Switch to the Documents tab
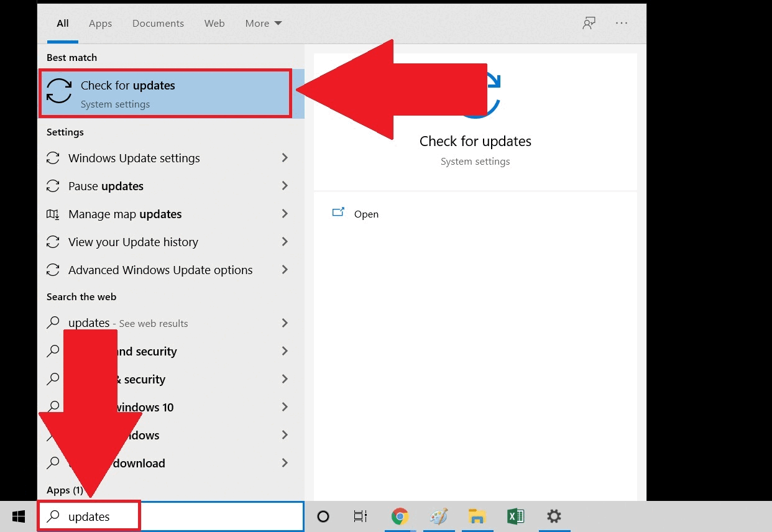 pos(158,24)
